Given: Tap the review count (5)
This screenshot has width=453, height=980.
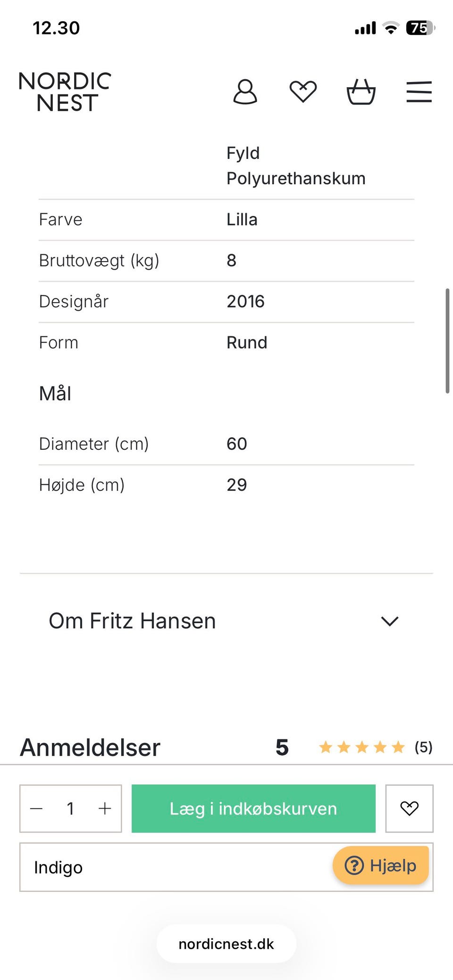Looking at the screenshot, I should point(423,747).
